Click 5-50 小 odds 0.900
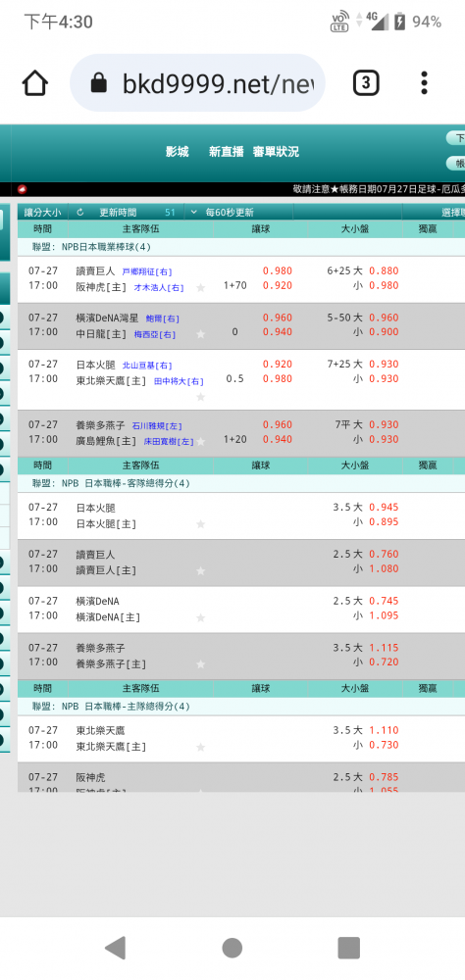Screen dimensions: 465x980 tap(384, 332)
